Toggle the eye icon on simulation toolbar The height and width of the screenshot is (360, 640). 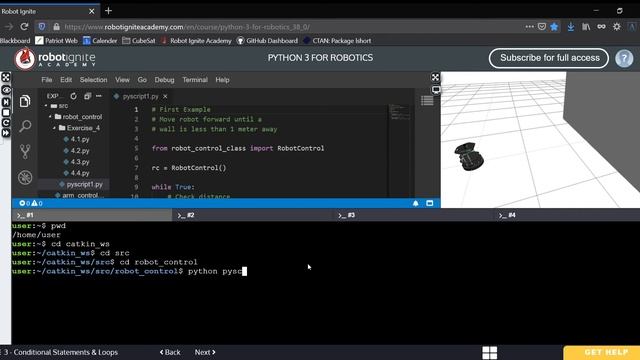pos(6,90)
